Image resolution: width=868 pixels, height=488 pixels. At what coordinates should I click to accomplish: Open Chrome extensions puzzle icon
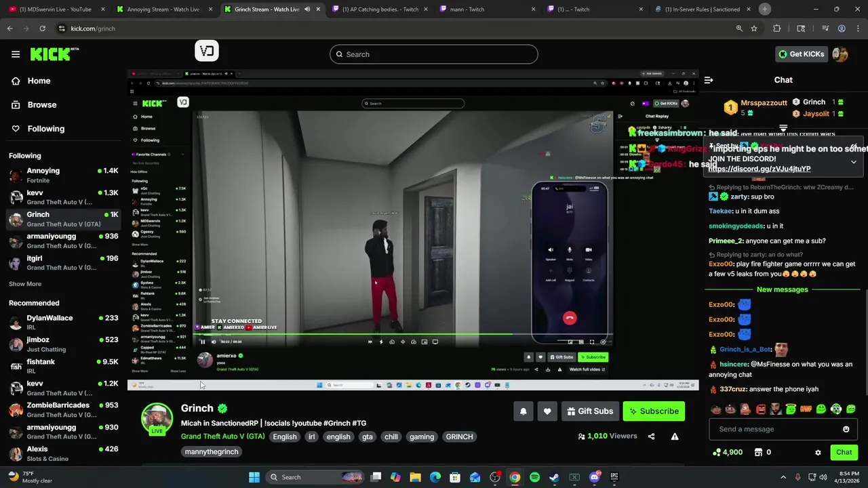point(777,28)
